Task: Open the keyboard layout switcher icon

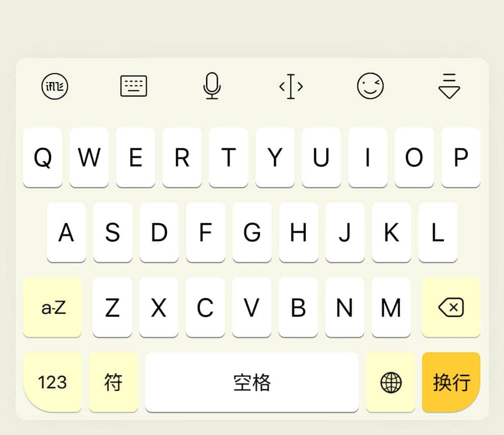Action: point(134,86)
